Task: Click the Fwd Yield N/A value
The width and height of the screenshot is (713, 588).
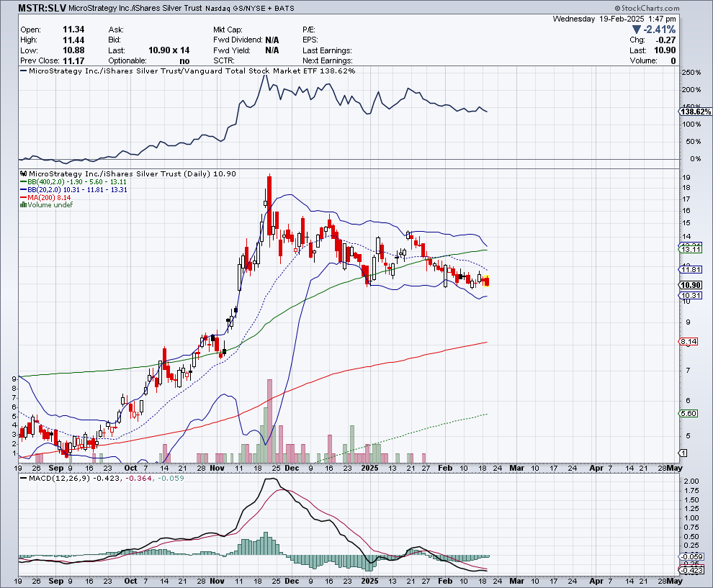Action: click(272, 50)
